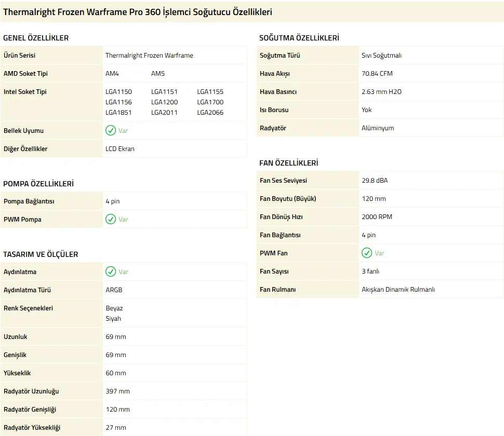
Task: Click the ARGB lighting type value
Action: (114, 290)
